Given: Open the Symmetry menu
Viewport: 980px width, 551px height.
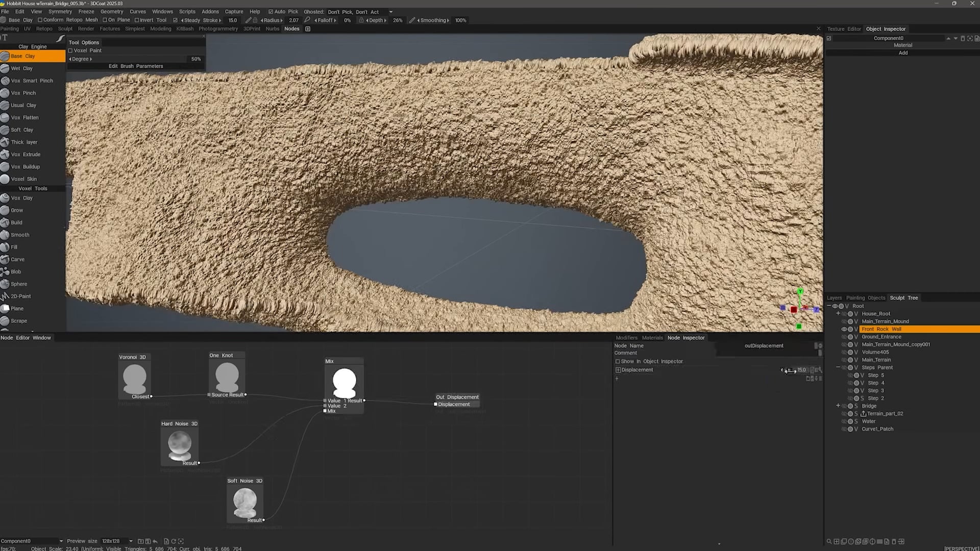Looking at the screenshot, I should (x=60, y=11).
